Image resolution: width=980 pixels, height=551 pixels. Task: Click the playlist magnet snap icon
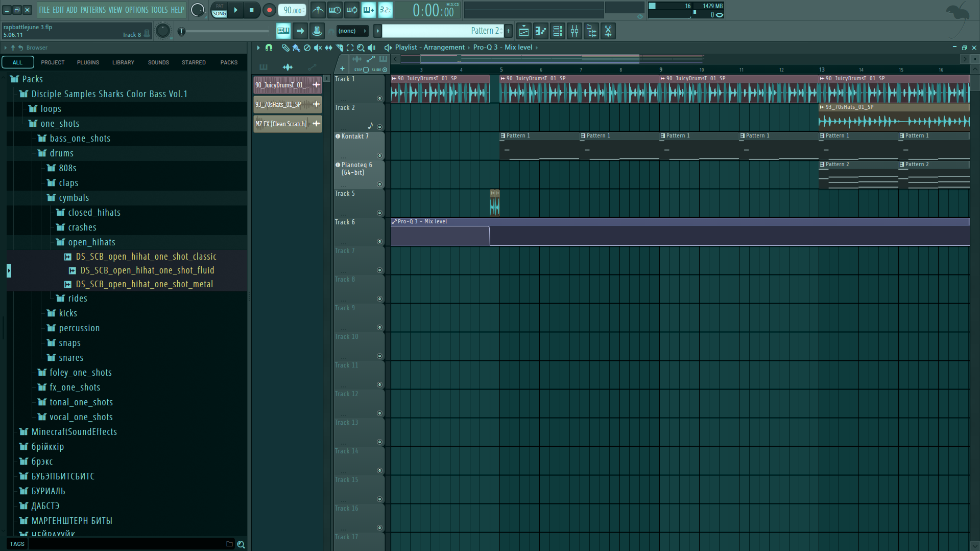(x=269, y=48)
